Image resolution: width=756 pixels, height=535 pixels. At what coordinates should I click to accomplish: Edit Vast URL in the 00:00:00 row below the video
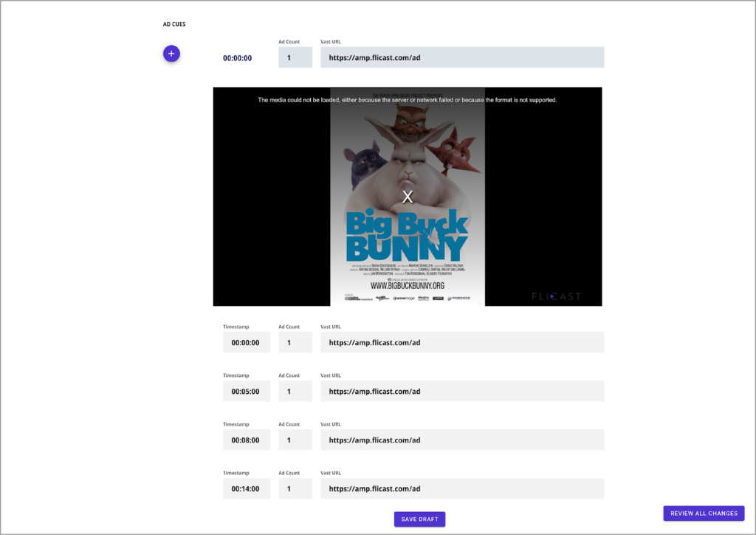(x=462, y=343)
